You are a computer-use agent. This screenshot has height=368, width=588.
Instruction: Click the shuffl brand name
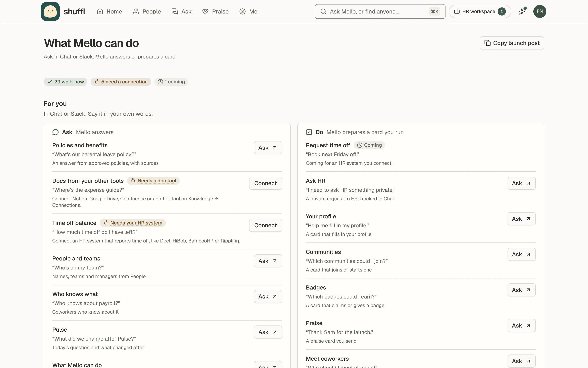click(74, 11)
